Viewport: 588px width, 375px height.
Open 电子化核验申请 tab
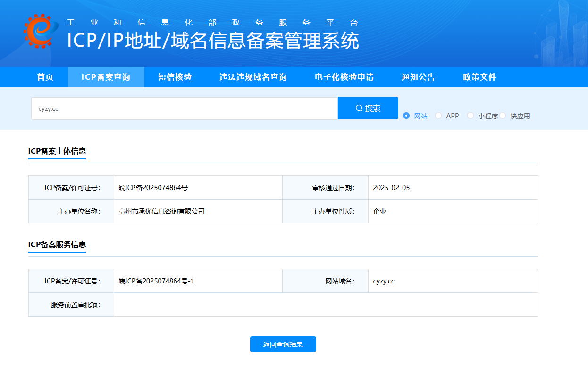point(344,77)
